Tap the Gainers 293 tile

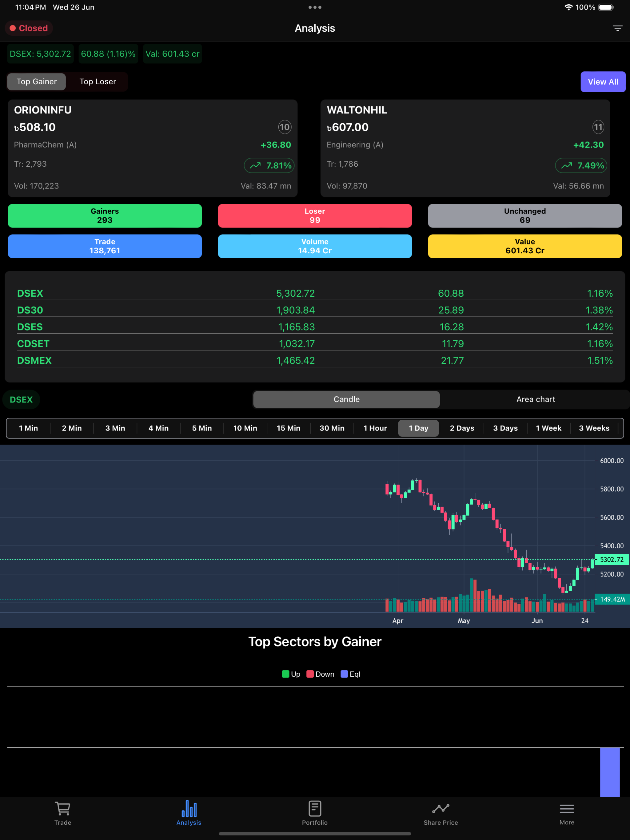(x=105, y=216)
